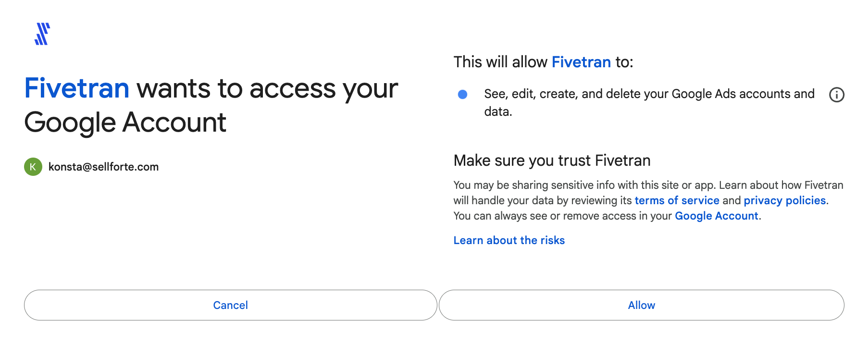This screenshot has width=868, height=344.
Task: Select the konsta@sellforte.com account email
Action: point(103,167)
